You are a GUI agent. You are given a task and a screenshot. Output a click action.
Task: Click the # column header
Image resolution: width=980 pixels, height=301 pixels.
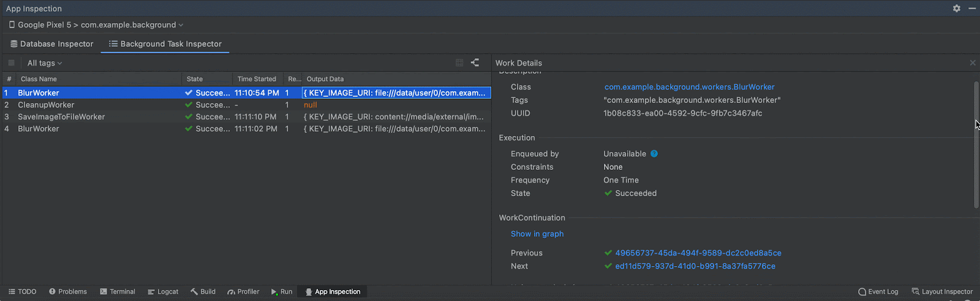[9, 79]
